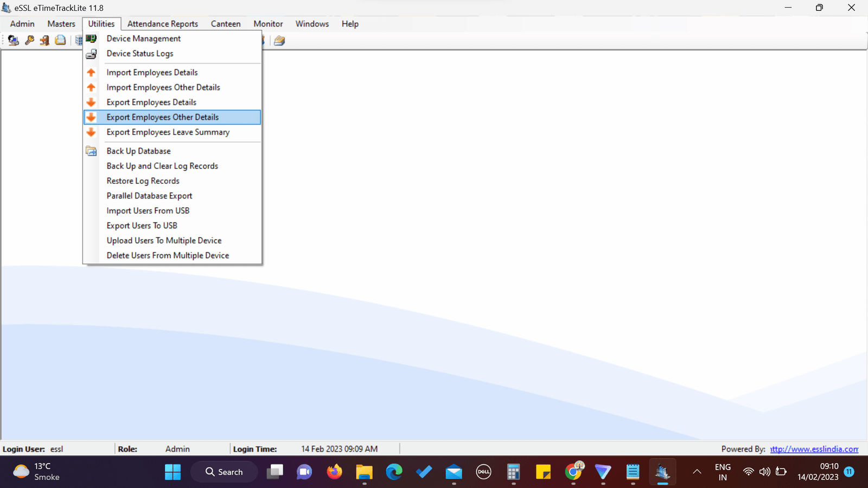
Task: Open Google Chrome from taskbar
Action: [x=573, y=472]
